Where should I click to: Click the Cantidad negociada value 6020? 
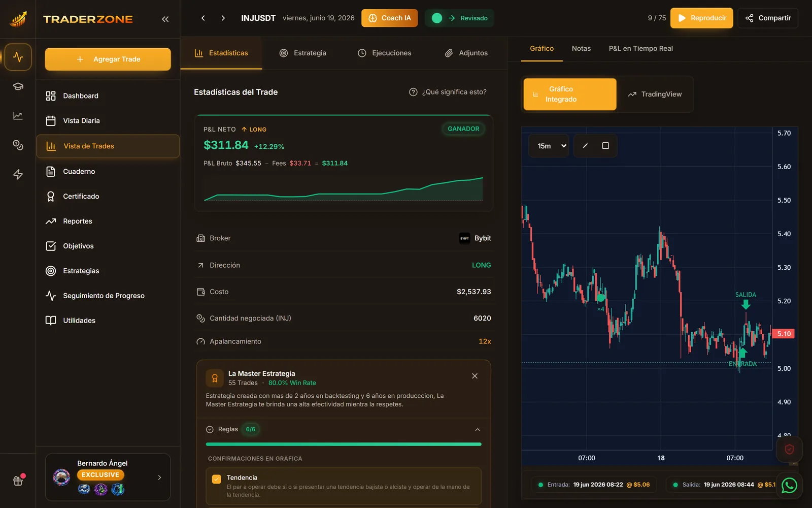coord(482,319)
